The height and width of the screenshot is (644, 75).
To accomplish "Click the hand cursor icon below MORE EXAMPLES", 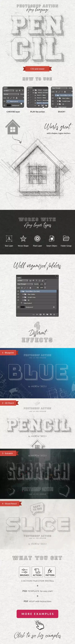I will pos(39,625).
